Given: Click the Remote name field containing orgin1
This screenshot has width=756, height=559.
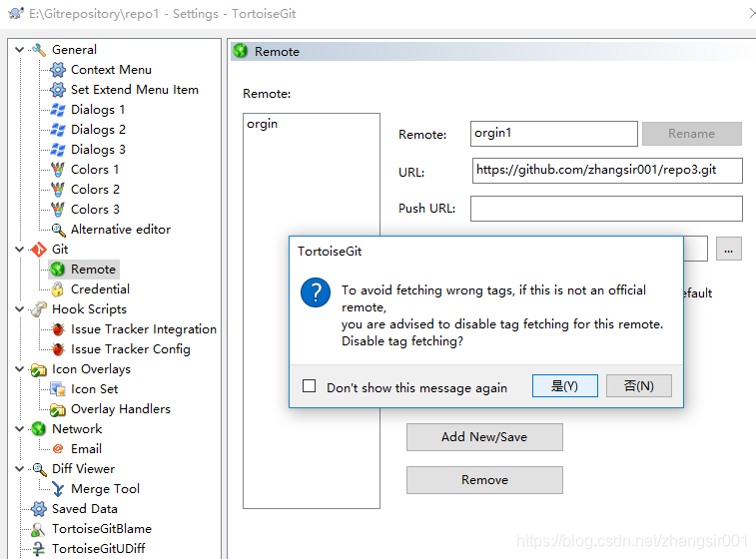Looking at the screenshot, I should click(x=554, y=134).
